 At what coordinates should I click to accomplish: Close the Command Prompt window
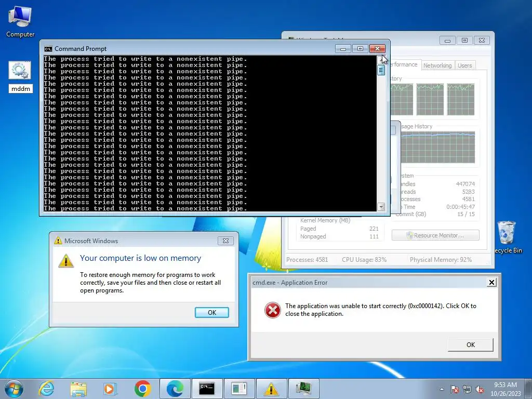[377, 49]
